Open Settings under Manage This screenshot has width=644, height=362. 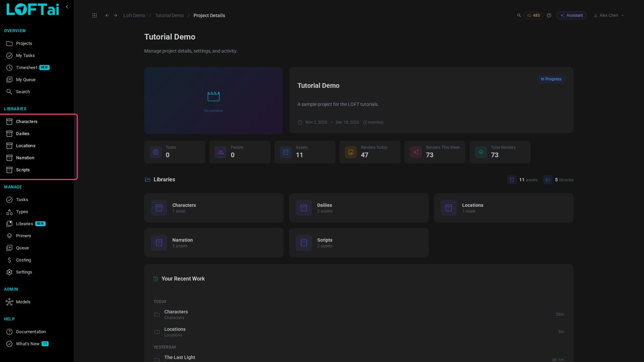pos(37,272)
